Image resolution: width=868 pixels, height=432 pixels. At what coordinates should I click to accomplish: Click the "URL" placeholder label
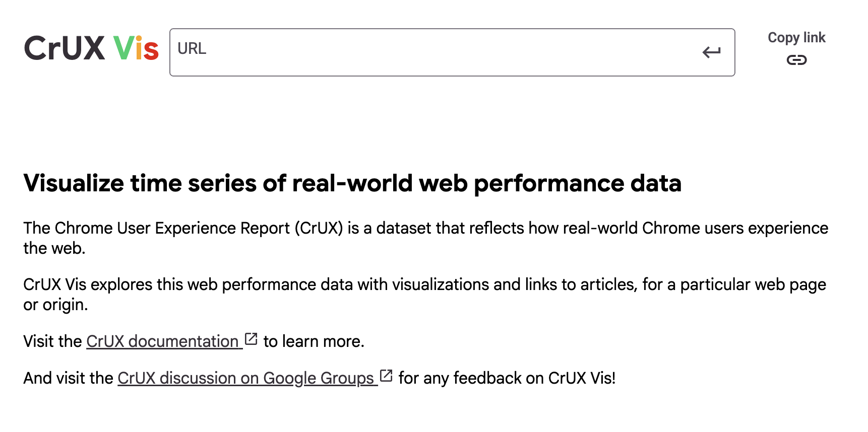click(192, 49)
